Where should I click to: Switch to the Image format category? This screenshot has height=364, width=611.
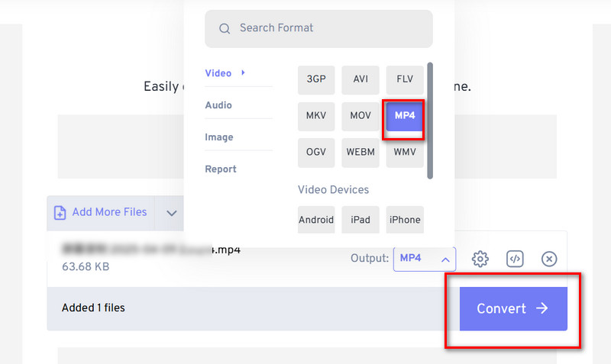(219, 137)
